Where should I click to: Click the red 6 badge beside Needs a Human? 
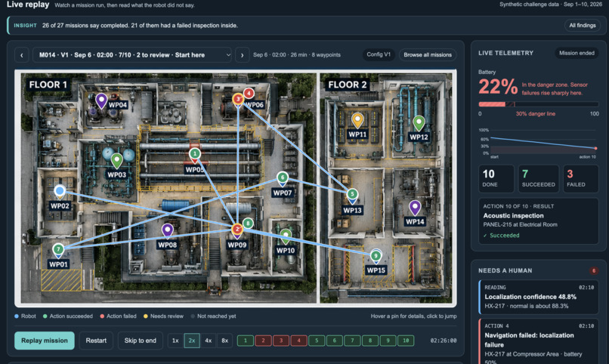(x=593, y=270)
